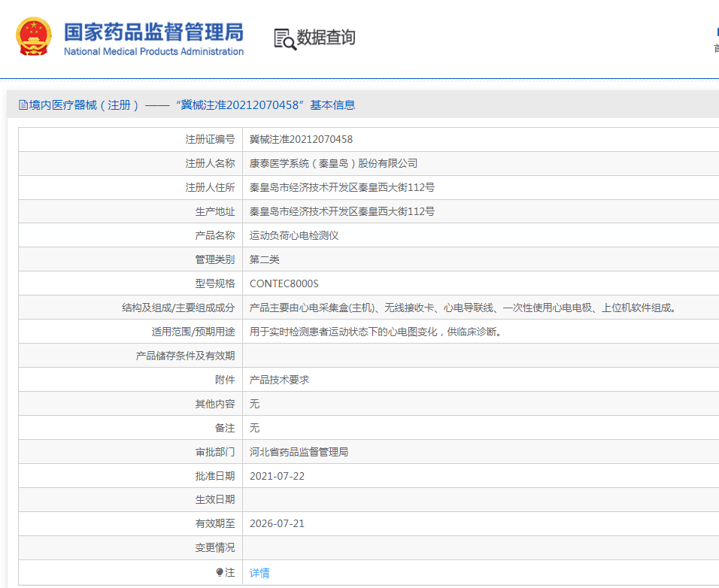The width and height of the screenshot is (719, 588).
Task: Click the 审批部门 label
Action: point(215,452)
